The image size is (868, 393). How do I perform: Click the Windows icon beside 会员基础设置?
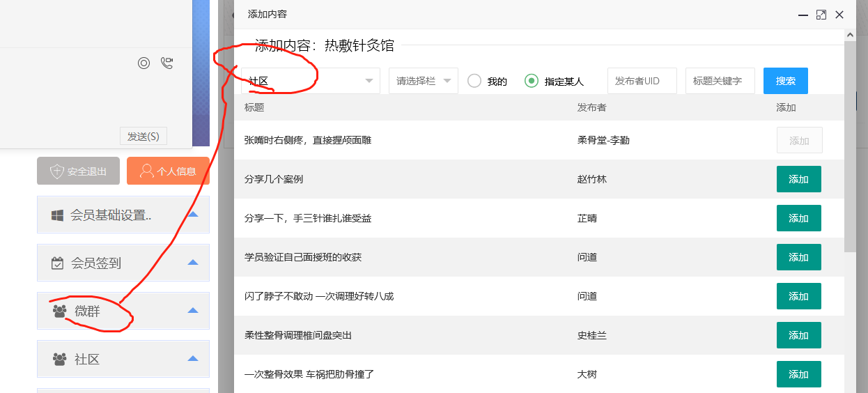59,215
